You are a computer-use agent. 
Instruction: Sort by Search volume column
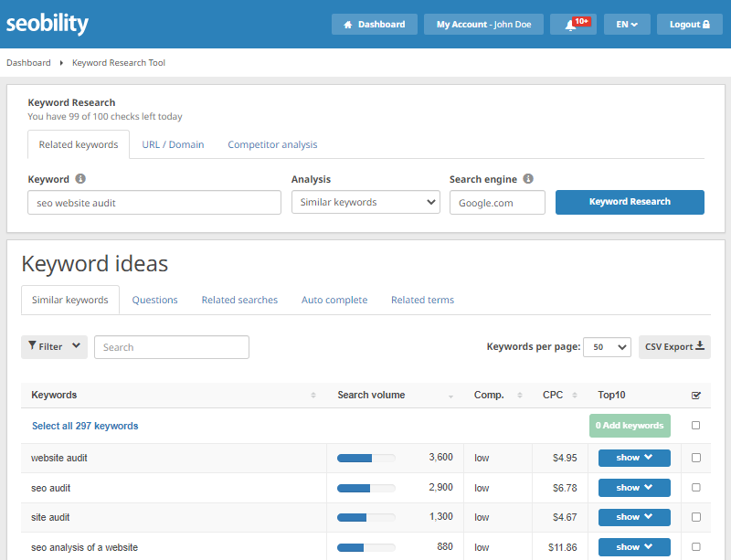click(450, 396)
